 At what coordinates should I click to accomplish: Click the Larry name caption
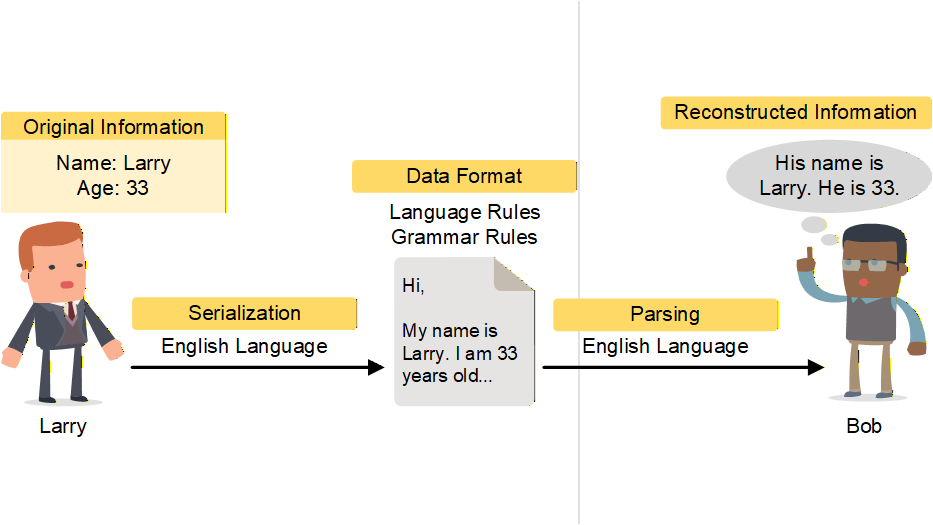click(63, 426)
